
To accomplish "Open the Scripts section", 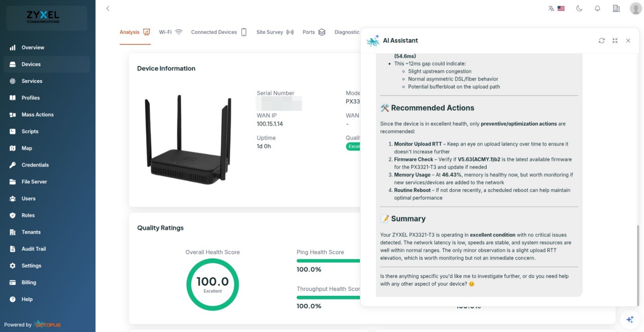I will tap(47, 131).
